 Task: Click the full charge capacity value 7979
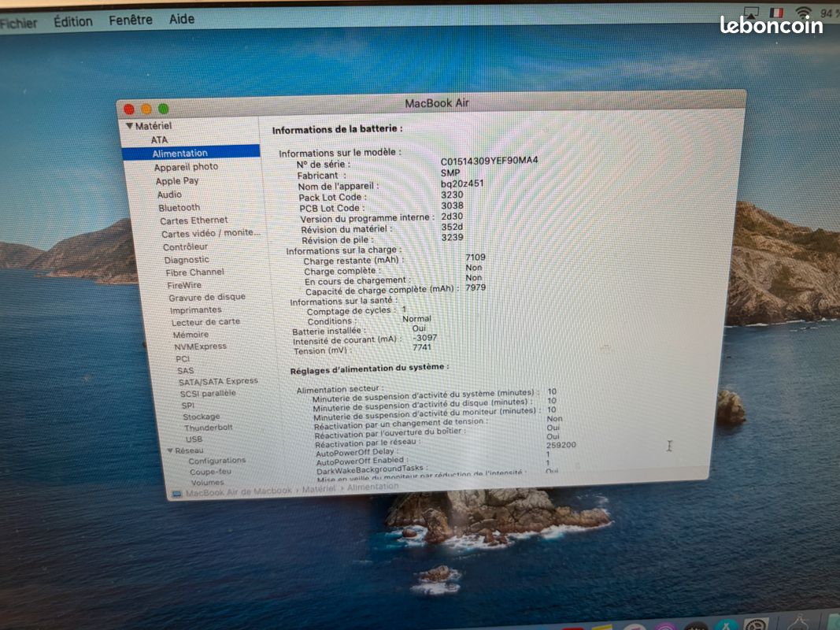click(476, 287)
